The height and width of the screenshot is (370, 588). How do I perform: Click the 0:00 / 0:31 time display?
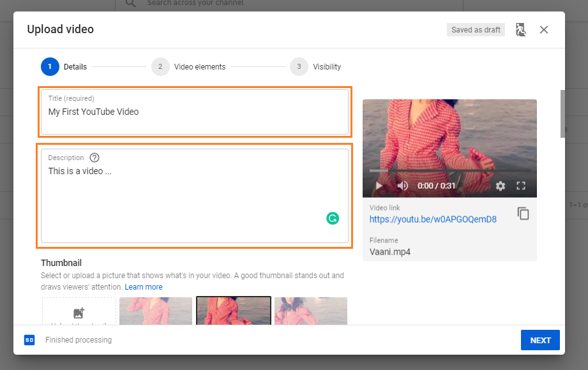tap(436, 186)
